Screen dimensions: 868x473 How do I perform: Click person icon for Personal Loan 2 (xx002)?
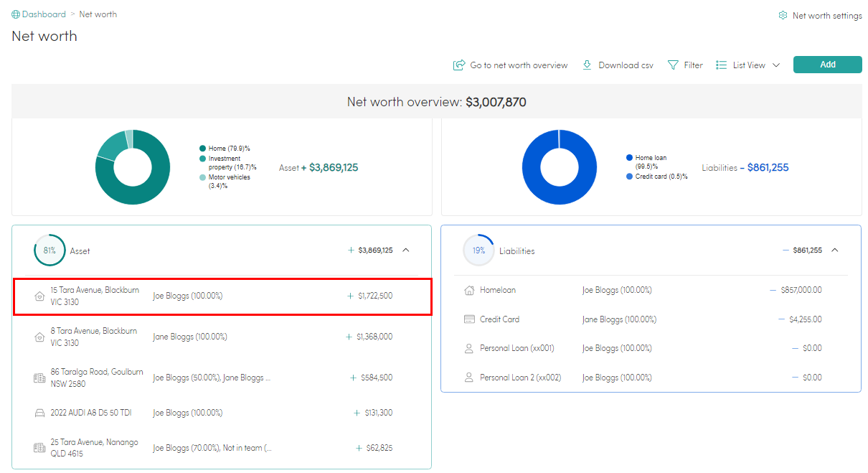(470, 378)
